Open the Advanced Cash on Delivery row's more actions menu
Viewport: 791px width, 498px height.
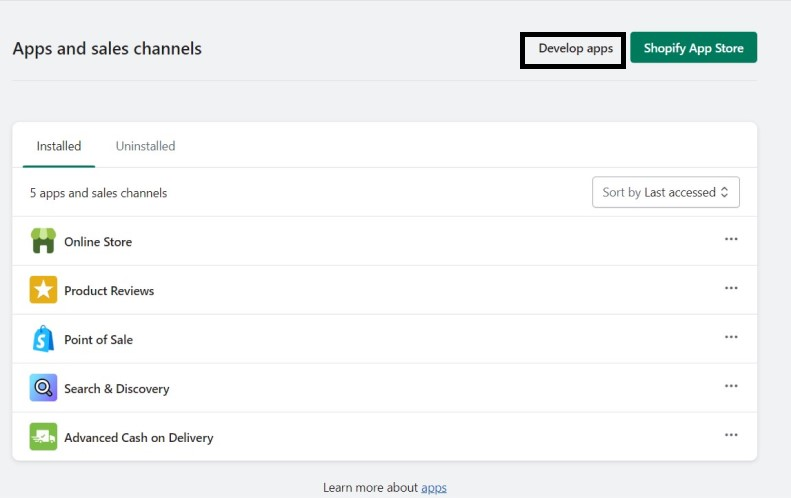(x=731, y=435)
